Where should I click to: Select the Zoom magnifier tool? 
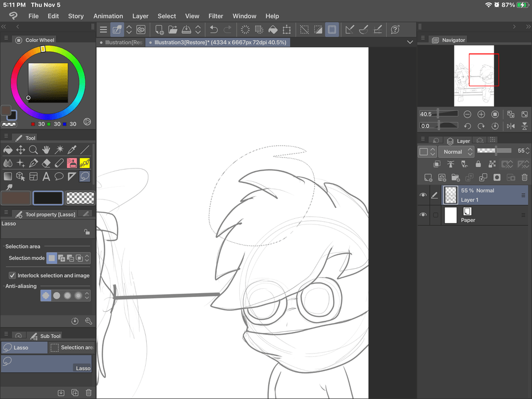coord(33,150)
